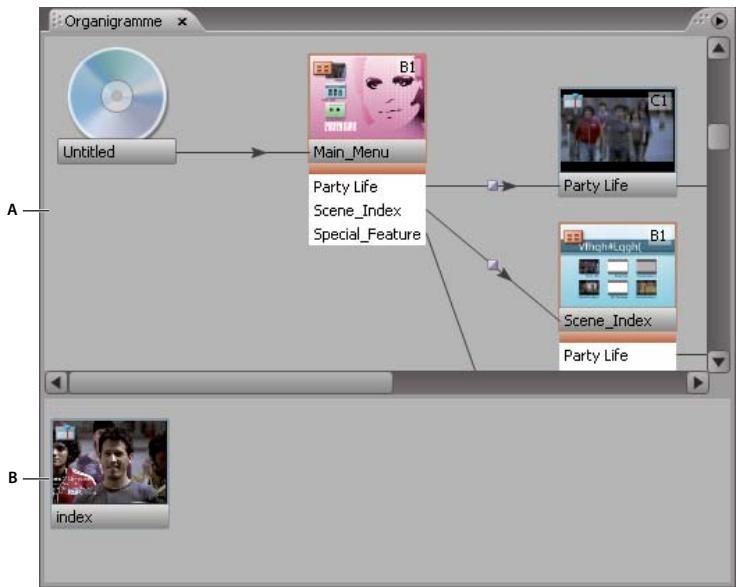Click the vertical scrollbar up arrow

pyautogui.click(x=718, y=48)
